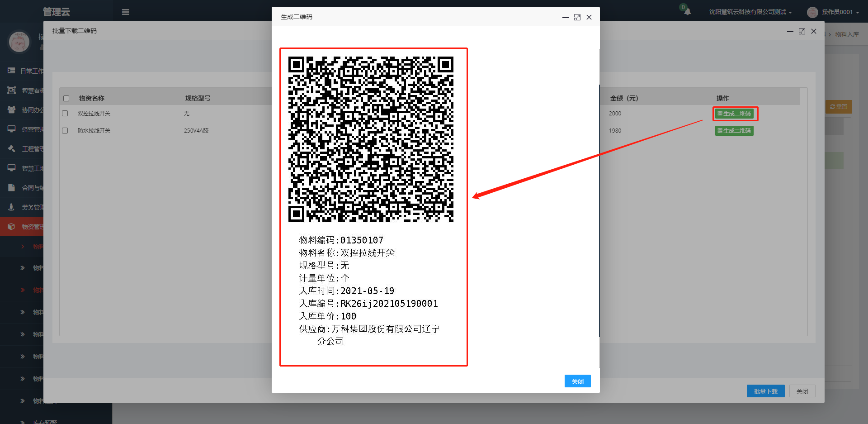Click the 重置 reset button

(x=839, y=107)
